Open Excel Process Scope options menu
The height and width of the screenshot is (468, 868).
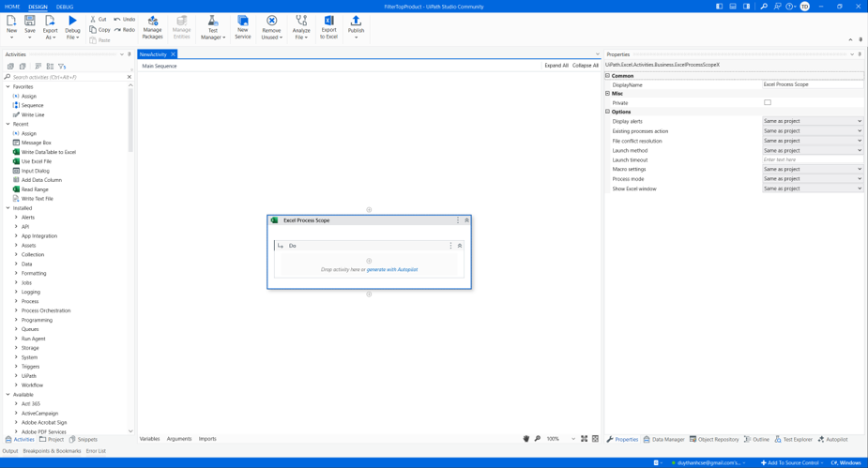tap(458, 220)
